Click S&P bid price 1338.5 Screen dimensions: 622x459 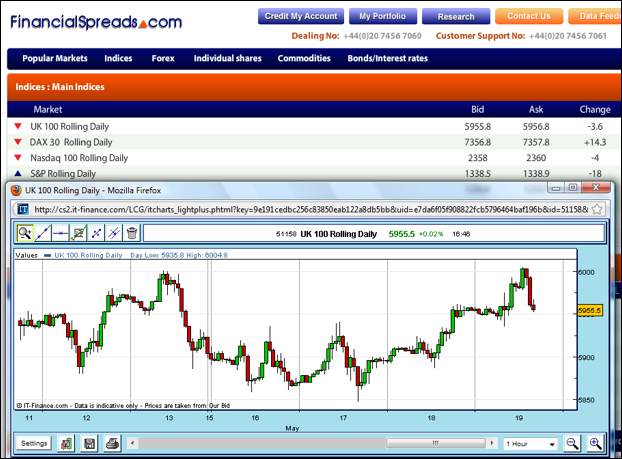(478, 173)
